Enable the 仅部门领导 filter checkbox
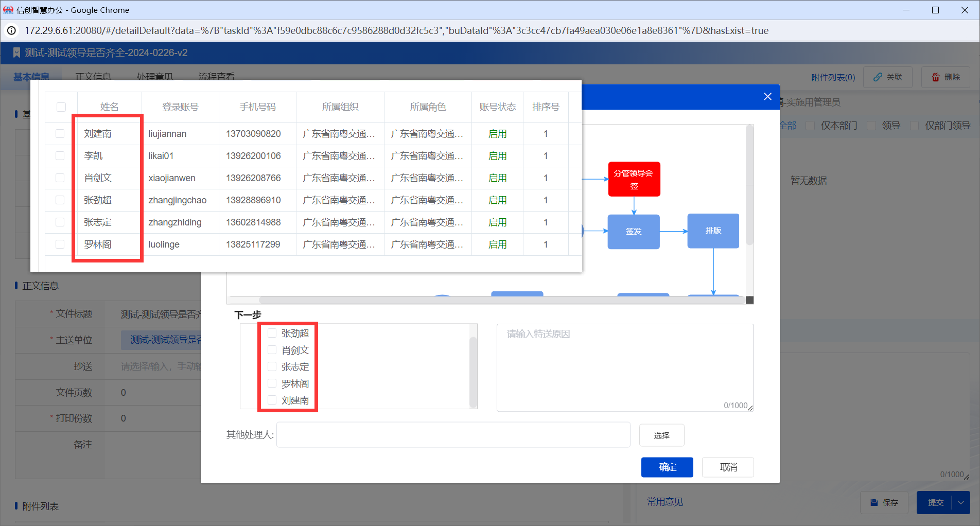 point(915,126)
